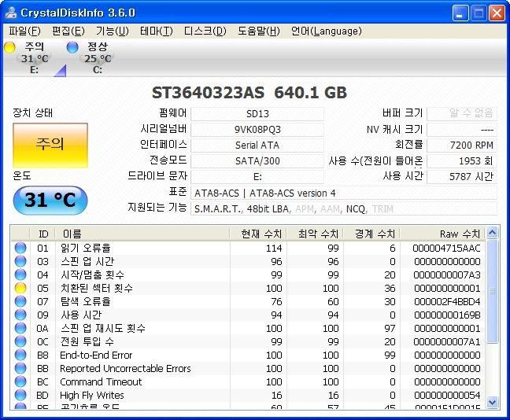Image resolution: width=510 pixels, height=420 pixels.
Task: Click the attribute list scrollbar thumb
Action: click(492, 291)
